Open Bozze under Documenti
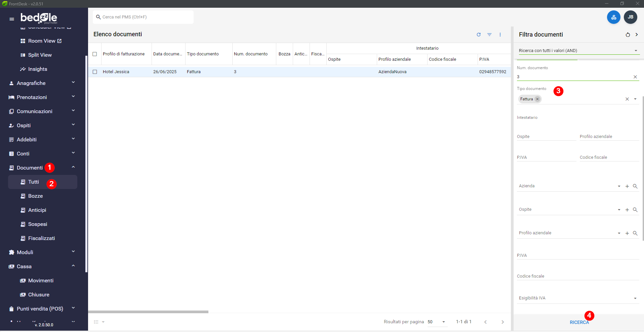The height and width of the screenshot is (332, 644). pyautogui.click(x=35, y=196)
